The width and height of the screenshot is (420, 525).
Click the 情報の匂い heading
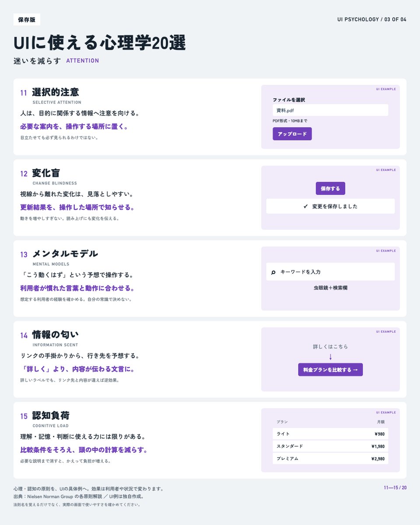(56, 335)
